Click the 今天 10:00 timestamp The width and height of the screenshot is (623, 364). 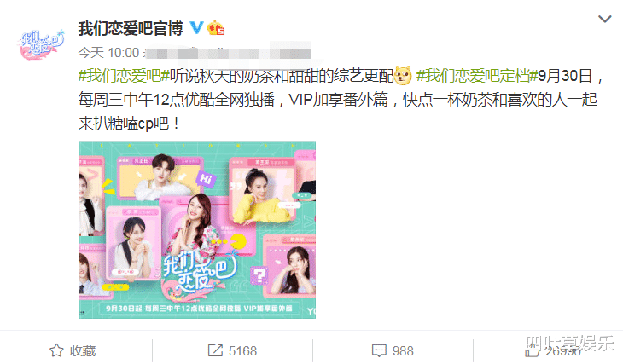tap(108, 52)
